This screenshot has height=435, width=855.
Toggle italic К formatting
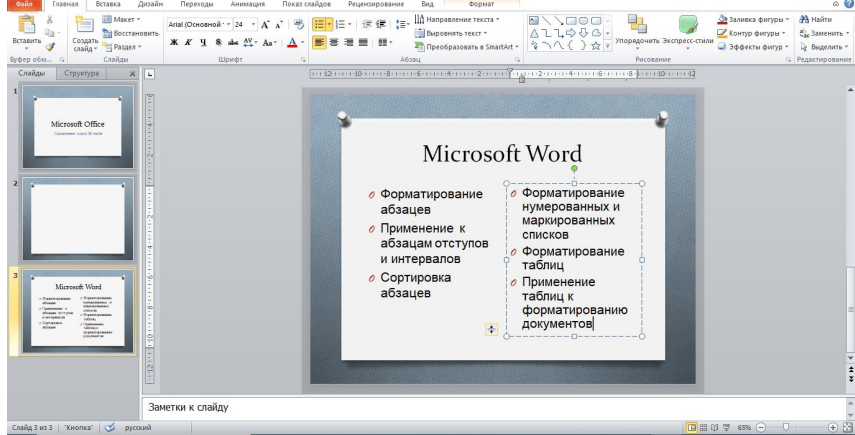point(189,43)
